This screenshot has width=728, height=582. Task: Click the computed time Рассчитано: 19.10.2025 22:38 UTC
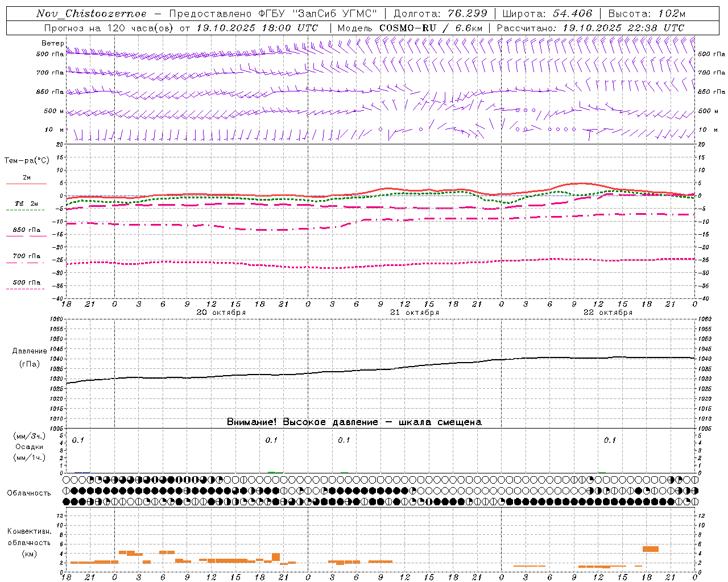point(590,28)
